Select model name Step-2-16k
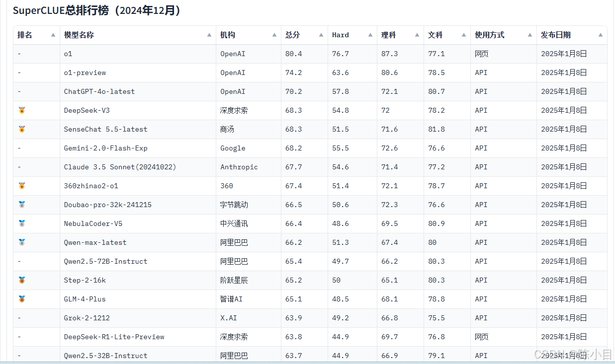The height and width of the screenshot is (364, 615). coord(85,280)
